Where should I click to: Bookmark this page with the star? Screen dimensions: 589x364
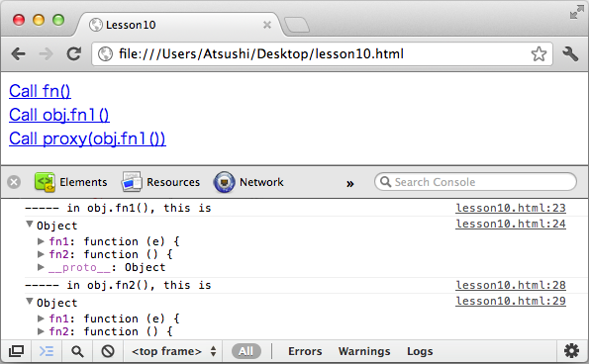tap(539, 54)
